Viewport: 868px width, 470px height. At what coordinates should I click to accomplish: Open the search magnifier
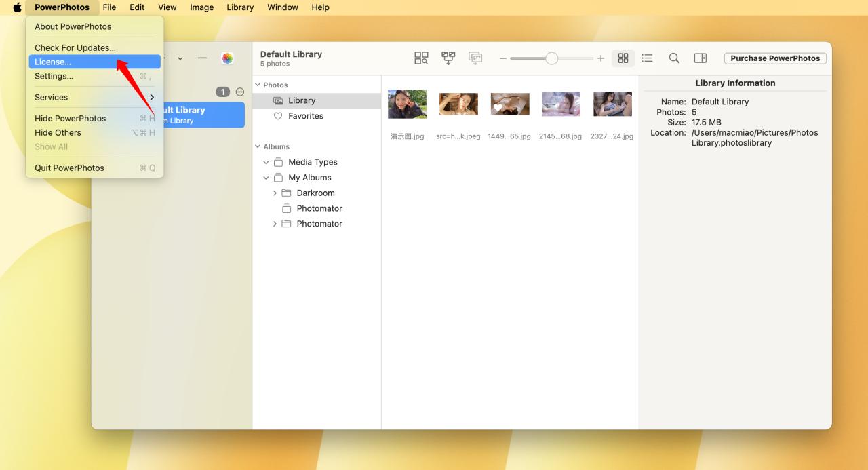pos(674,58)
